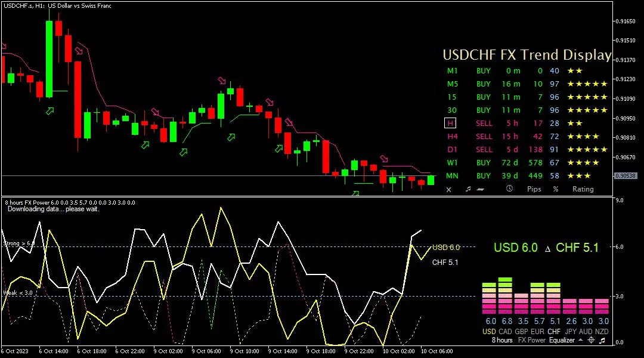644x358 pixels.
Task: Toggle the CAD currency line
Action: click(505, 332)
